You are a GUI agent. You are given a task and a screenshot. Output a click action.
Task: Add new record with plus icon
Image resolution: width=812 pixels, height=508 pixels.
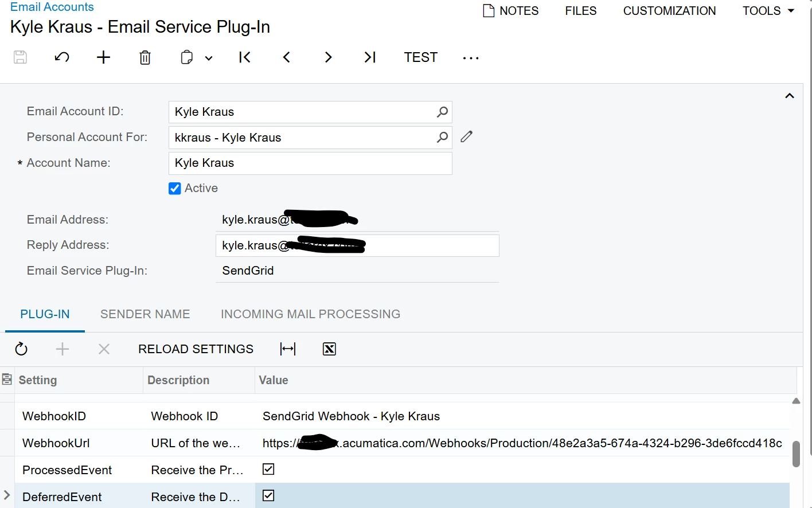coord(103,57)
